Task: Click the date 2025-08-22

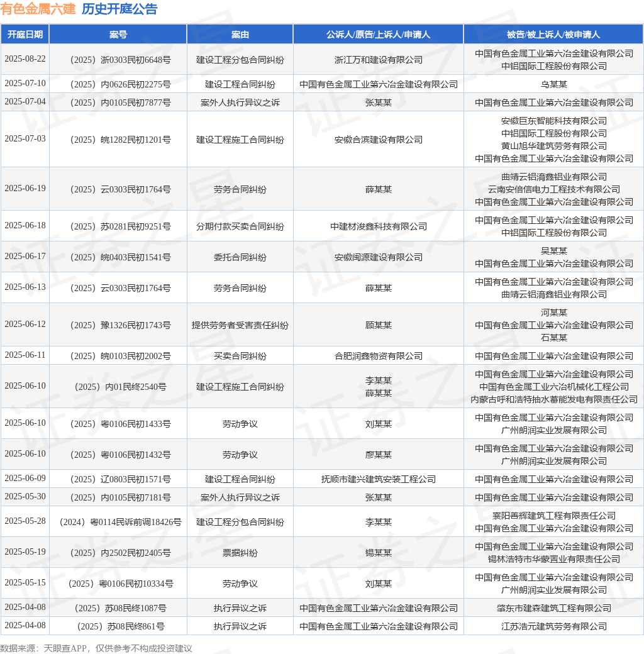Action: (x=25, y=59)
